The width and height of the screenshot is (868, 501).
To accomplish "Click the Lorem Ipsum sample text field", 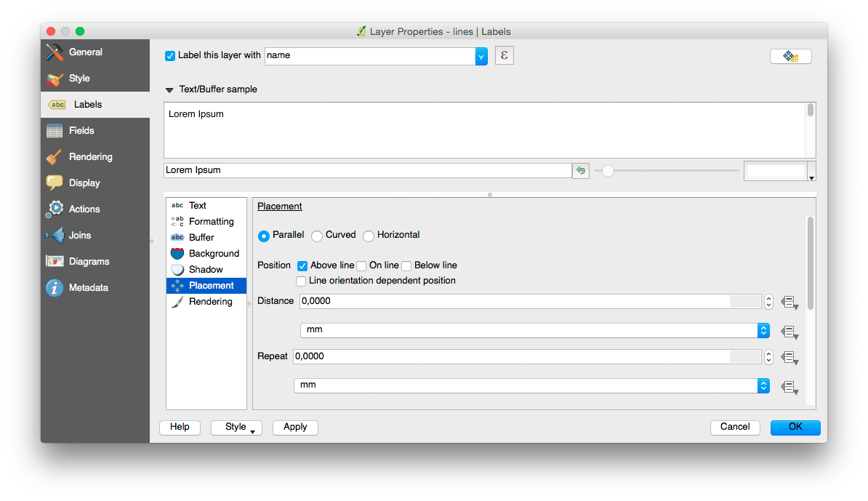I will point(368,170).
